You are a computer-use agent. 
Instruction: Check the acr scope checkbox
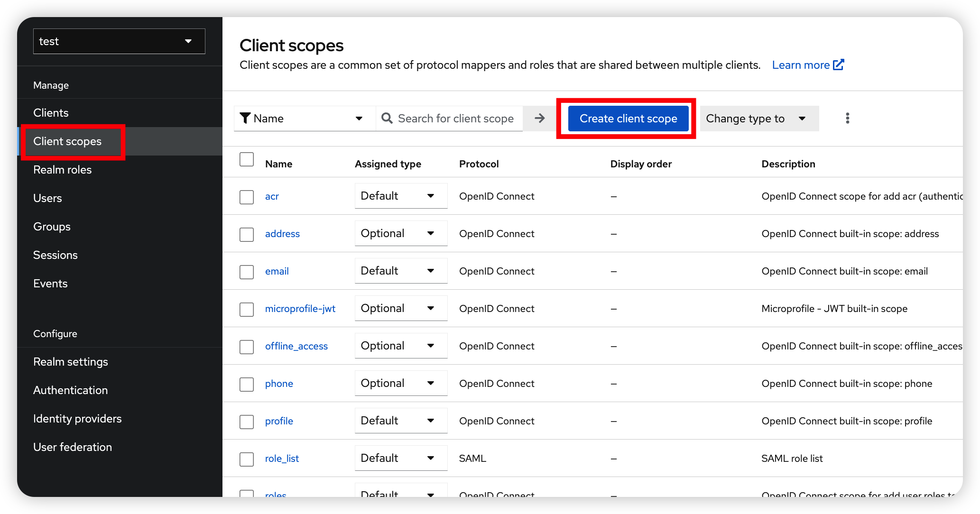pos(247,197)
